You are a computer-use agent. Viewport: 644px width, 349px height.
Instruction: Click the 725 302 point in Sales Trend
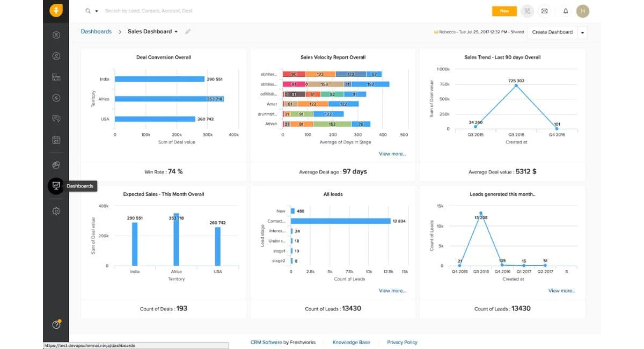click(x=516, y=85)
